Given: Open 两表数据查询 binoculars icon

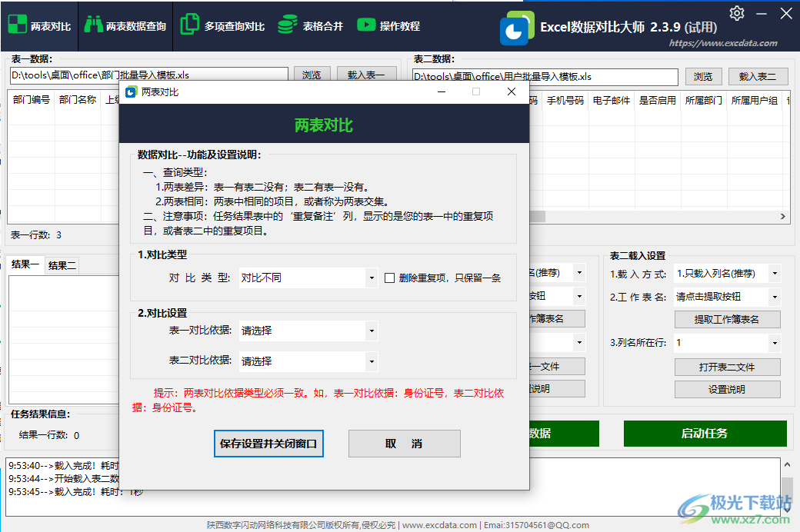Looking at the screenshot, I should click(x=93, y=25).
